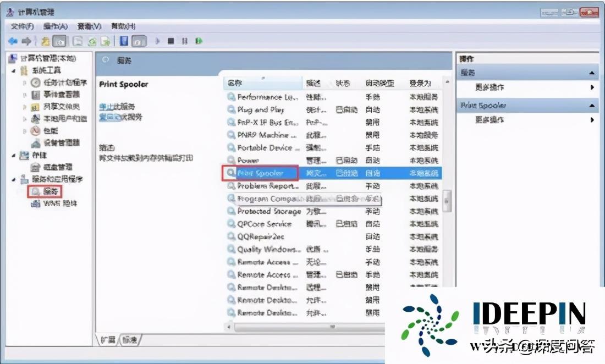The width and height of the screenshot is (605, 364).
Task: Click the Properties toolbar icon
Action: [77, 41]
